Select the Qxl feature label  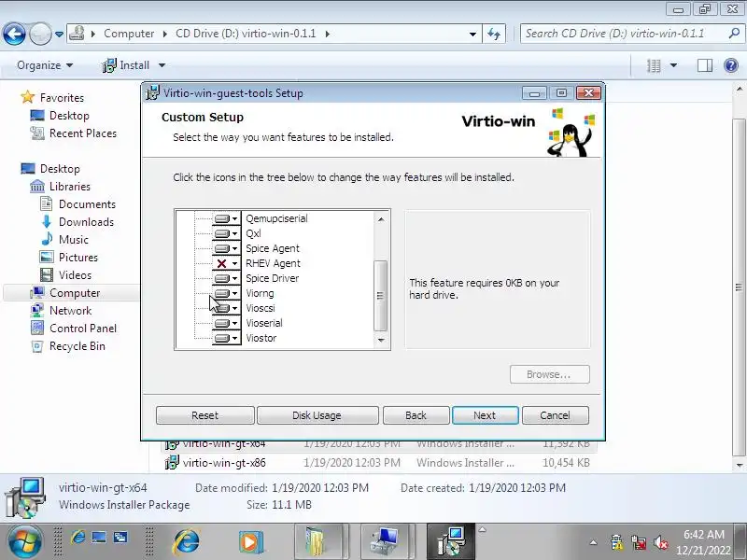[253, 233]
